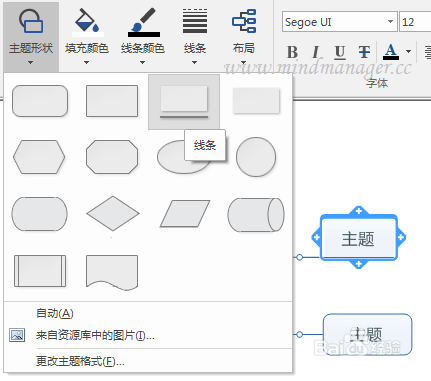Click the font size field showing 12
431x381 pixels.
point(415,22)
